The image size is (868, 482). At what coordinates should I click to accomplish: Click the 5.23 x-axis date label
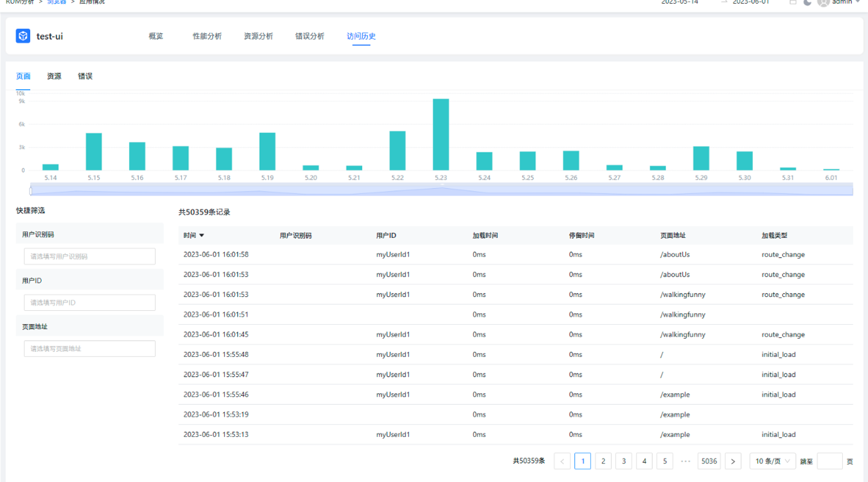[x=441, y=178]
